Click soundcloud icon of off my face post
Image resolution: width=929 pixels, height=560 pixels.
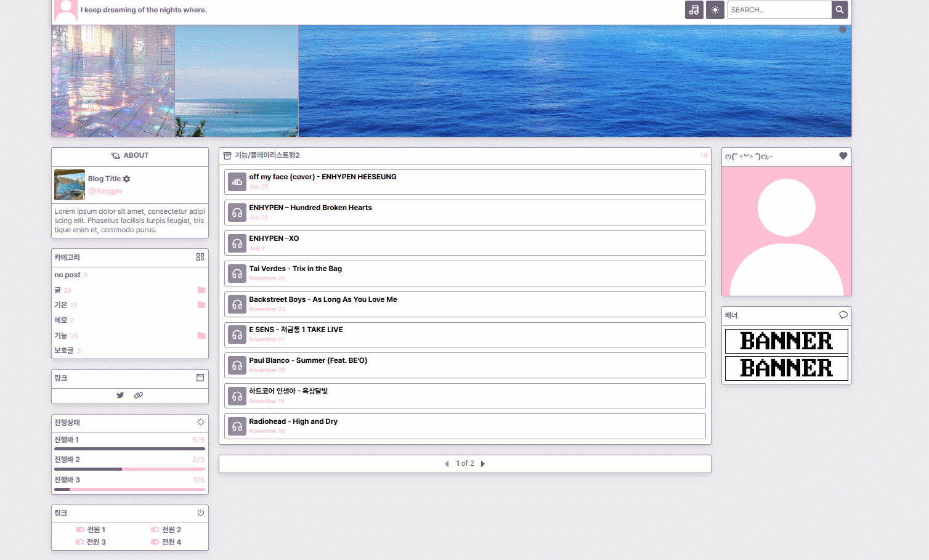pyautogui.click(x=237, y=182)
